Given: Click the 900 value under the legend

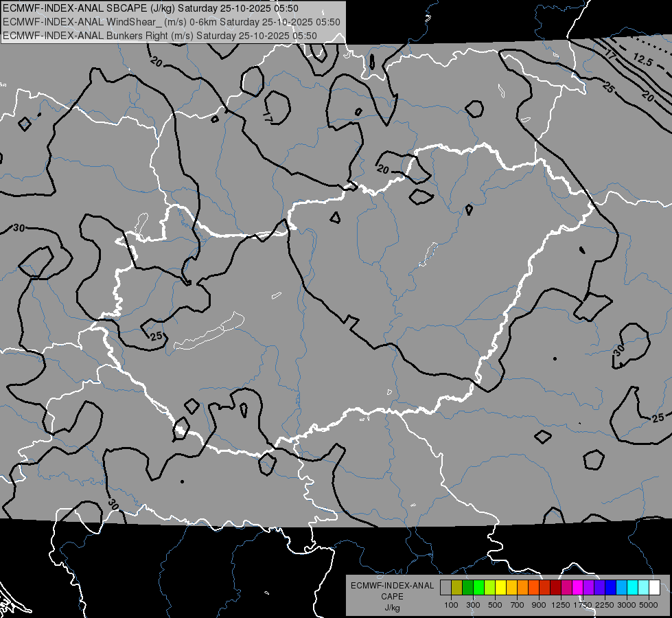Looking at the screenshot, I should point(539,605).
